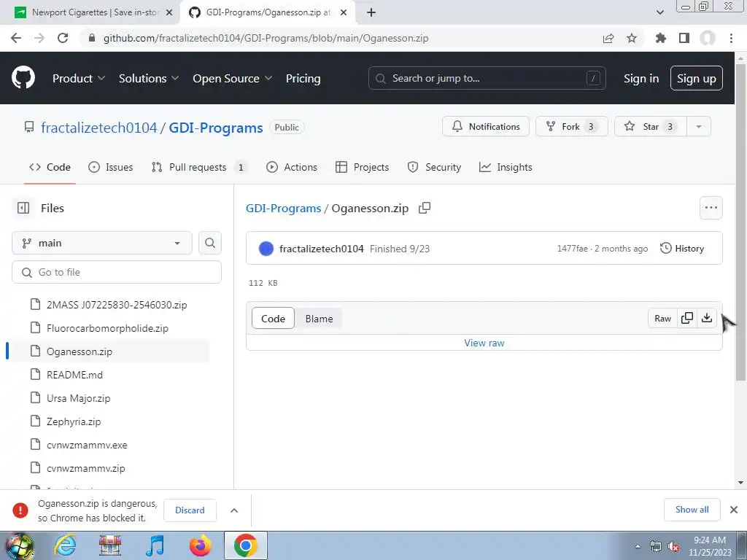Open the Actions tab

tap(292, 167)
